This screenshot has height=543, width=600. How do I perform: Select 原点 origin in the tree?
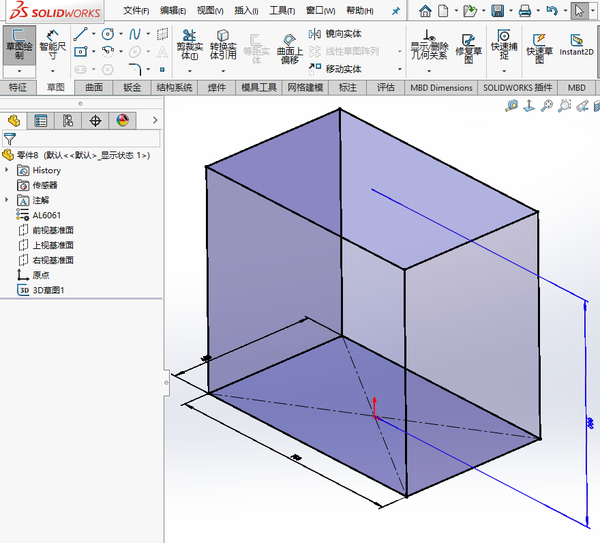coord(33,275)
